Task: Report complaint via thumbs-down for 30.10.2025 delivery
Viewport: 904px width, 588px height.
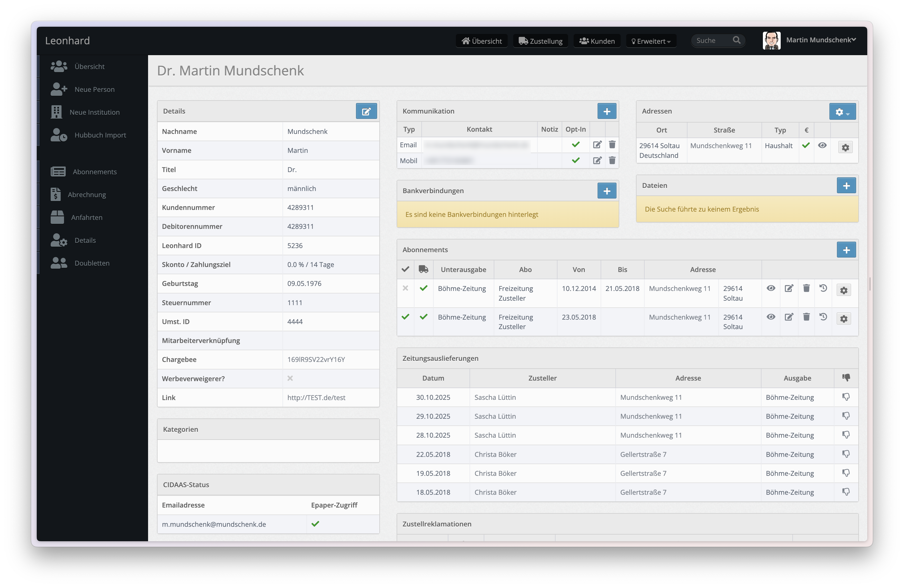Action: tap(846, 397)
